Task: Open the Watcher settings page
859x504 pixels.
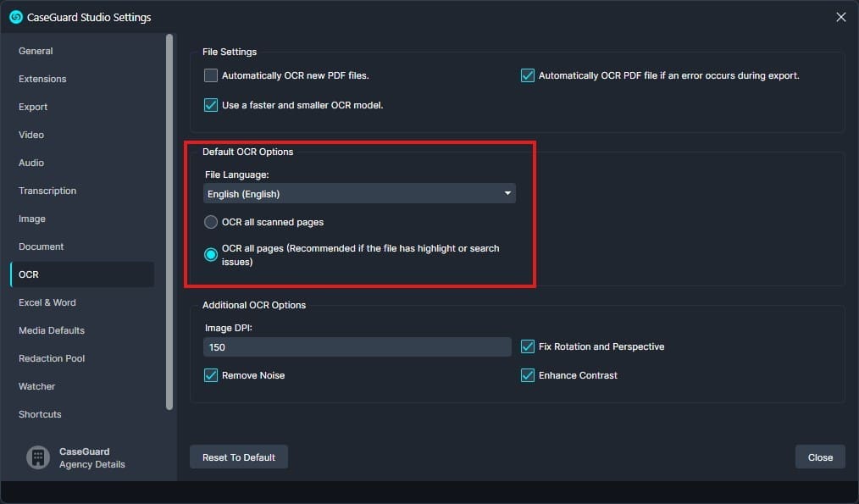Action: [36, 386]
